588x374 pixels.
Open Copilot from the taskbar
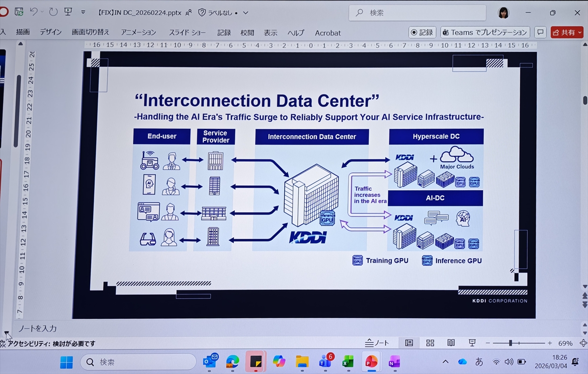[x=279, y=362]
